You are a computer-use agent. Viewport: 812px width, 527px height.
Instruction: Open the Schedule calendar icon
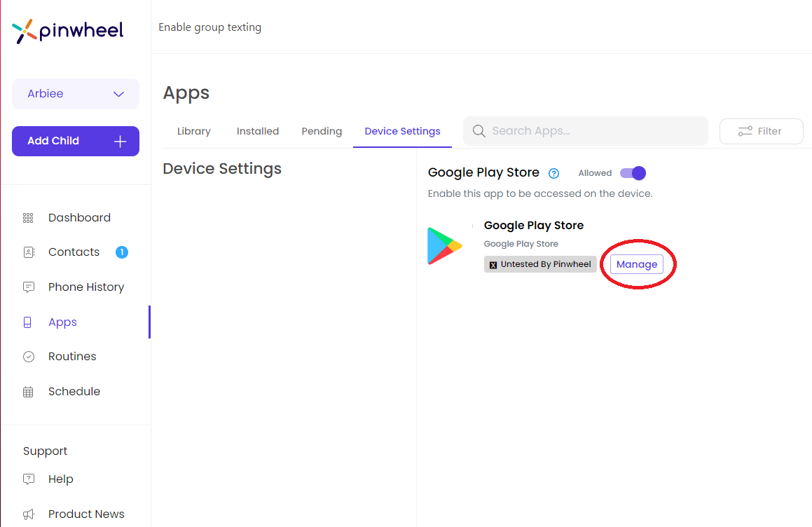[x=28, y=391]
